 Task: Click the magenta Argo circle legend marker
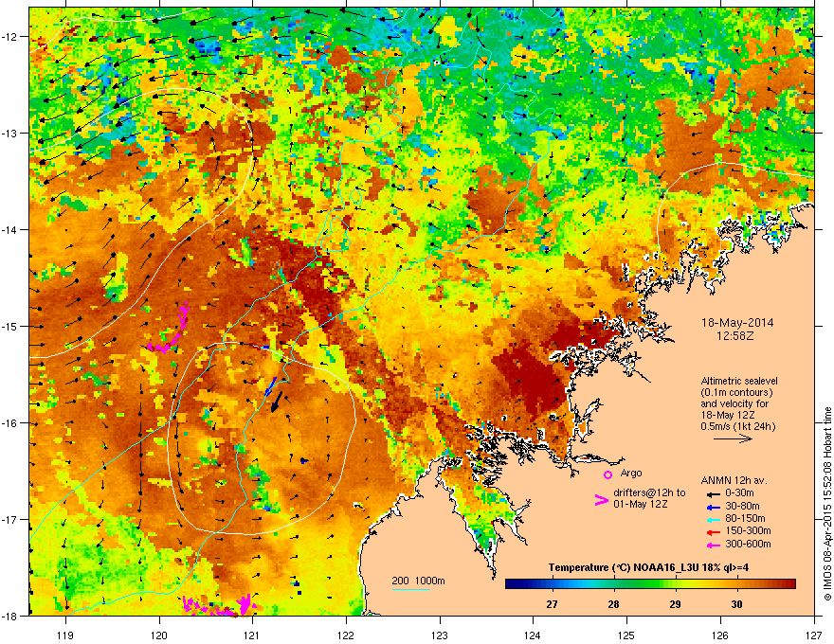pos(607,474)
